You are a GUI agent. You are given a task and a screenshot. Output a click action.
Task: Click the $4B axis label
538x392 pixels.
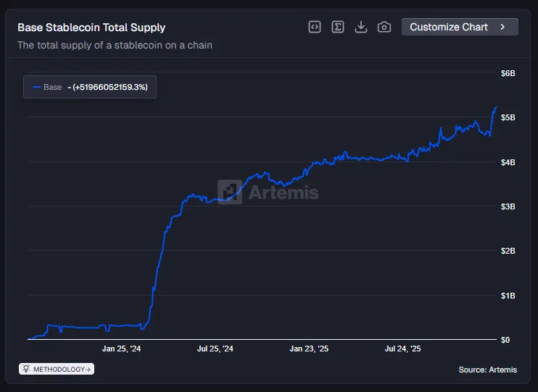pyautogui.click(x=508, y=162)
